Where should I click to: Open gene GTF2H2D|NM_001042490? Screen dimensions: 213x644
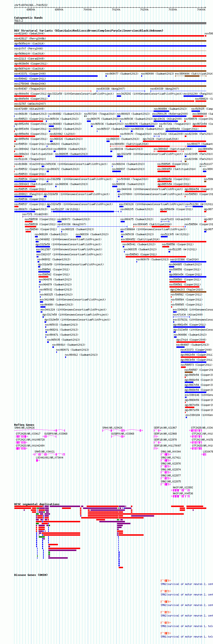30,446
